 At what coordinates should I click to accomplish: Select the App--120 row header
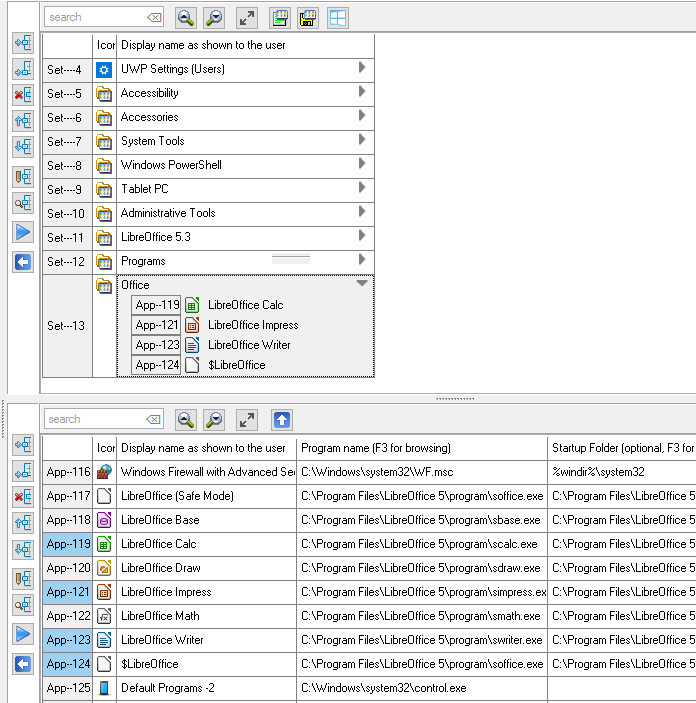tap(68, 568)
